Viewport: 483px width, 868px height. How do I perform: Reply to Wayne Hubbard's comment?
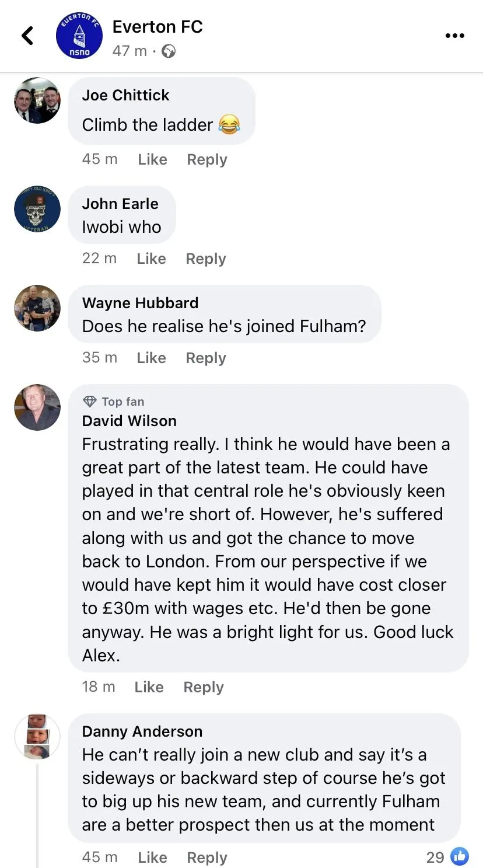205,358
